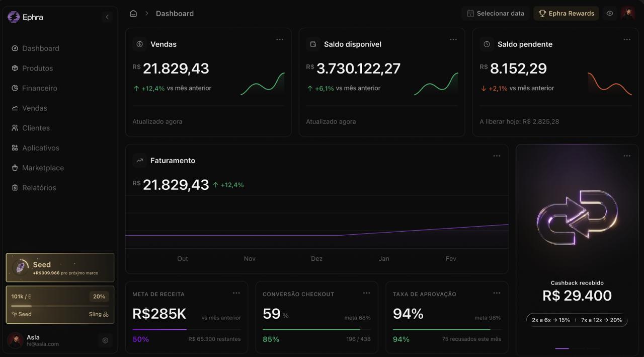The image size is (644, 357).
Task: Toggle balance visibility eye icon
Action: [610, 14]
